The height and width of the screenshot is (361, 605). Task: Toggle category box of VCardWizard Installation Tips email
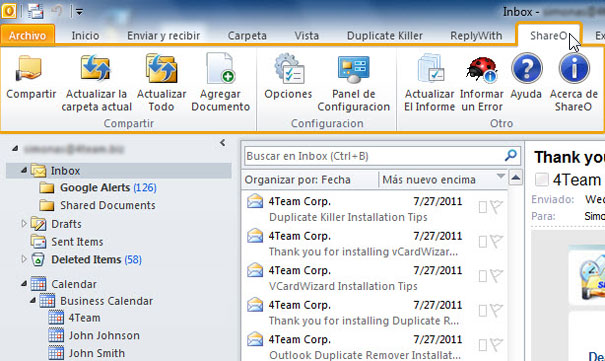pyautogui.click(x=483, y=276)
